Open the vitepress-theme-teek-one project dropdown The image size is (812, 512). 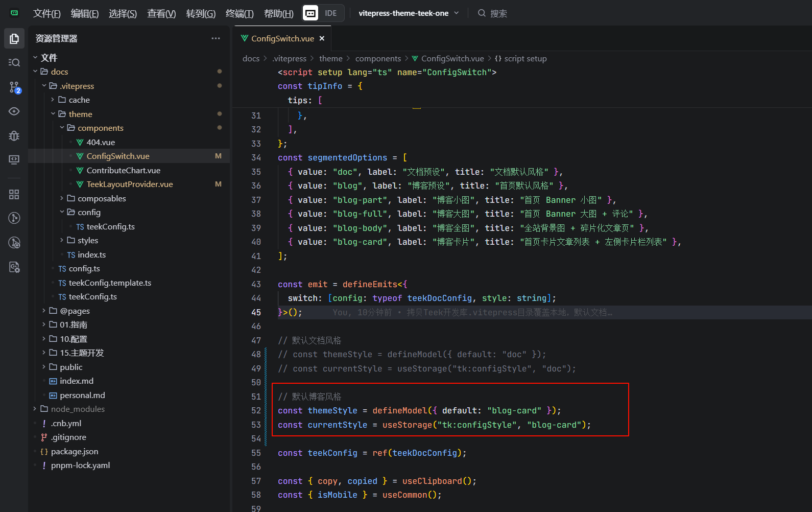click(409, 13)
